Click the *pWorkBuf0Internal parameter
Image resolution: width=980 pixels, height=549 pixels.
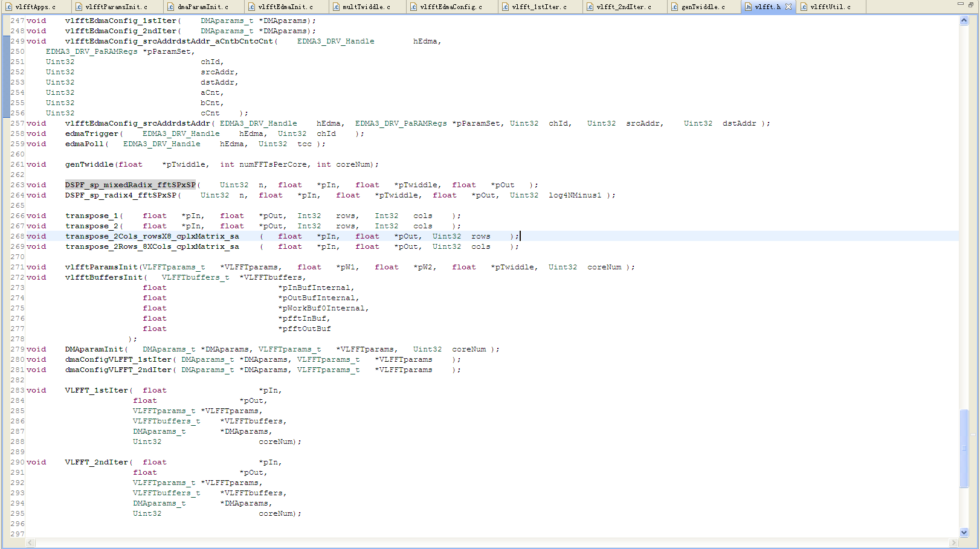pyautogui.click(x=321, y=308)
